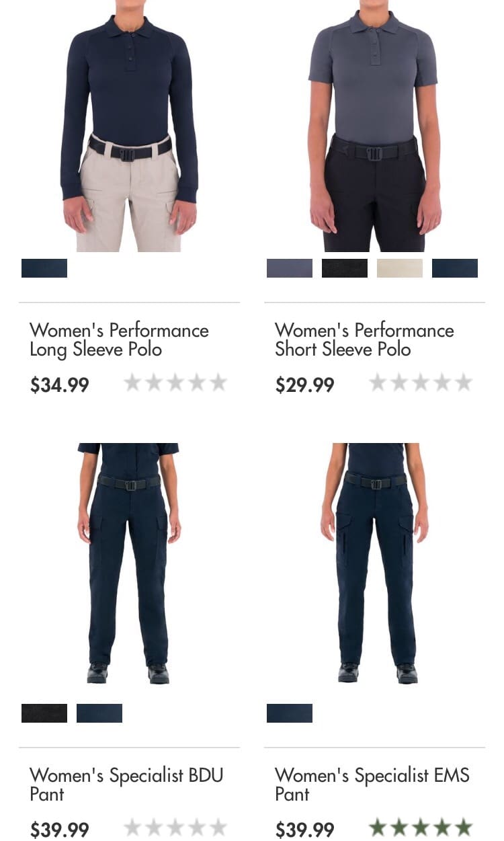Select navy swatch for Specialist EMS Pant

pyautogui.click(x=290, y=713)
